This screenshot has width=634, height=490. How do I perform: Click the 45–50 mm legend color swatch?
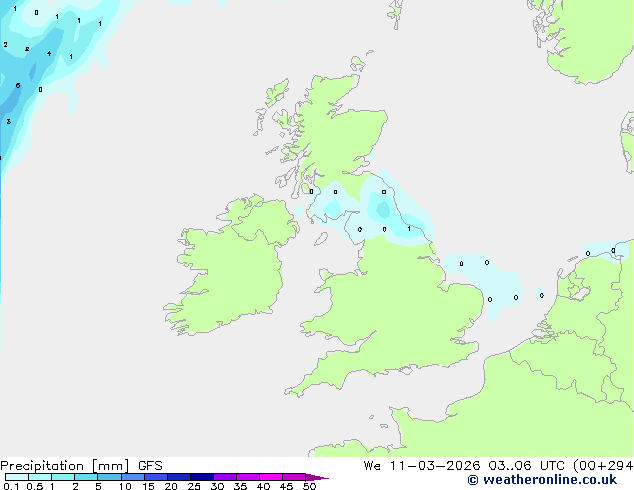coord(294,477)
